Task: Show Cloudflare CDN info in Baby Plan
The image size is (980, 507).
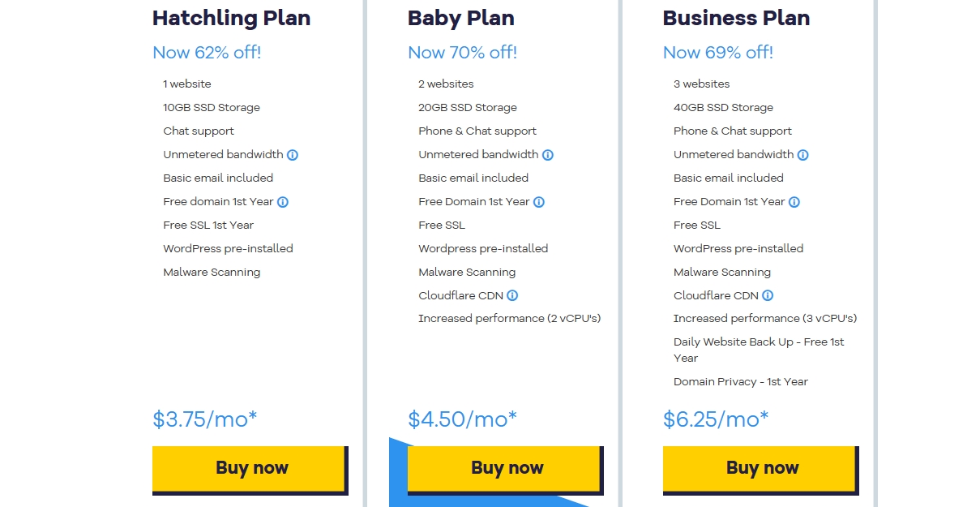Action: [x=512, y=296]
